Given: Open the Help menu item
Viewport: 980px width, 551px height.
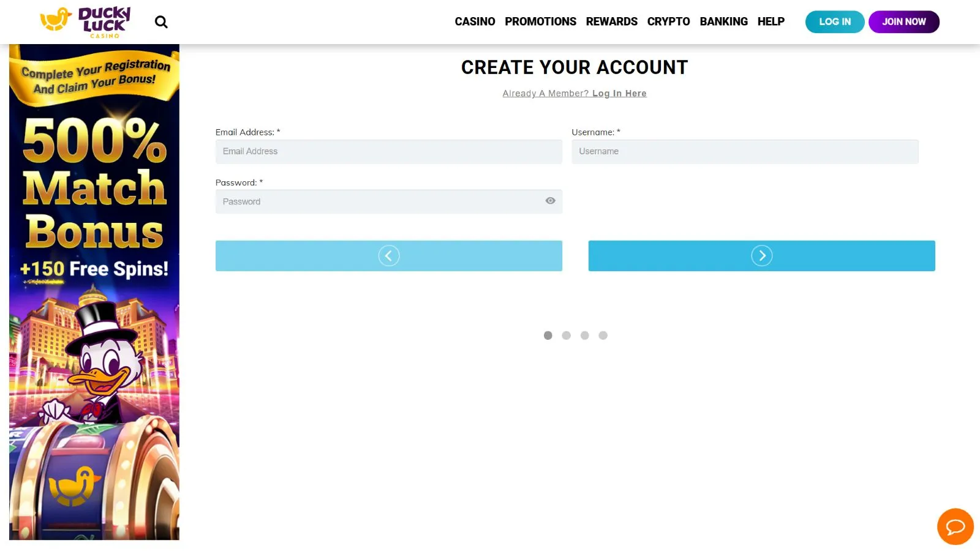Looking at the screenshot, I should [771, 21].
